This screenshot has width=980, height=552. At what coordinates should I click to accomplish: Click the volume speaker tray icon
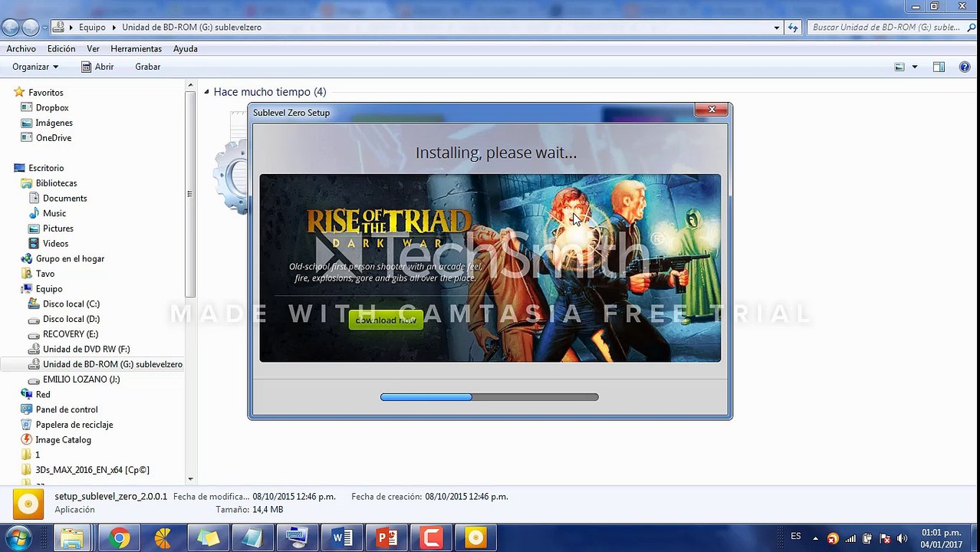point(903,538)
